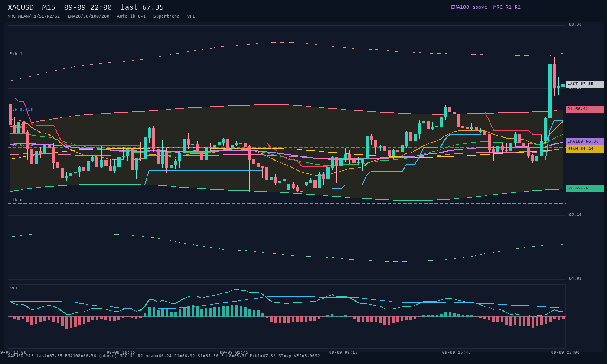Select the 'EMA100 above' status text
607x364 pixels.
[469, 7]
